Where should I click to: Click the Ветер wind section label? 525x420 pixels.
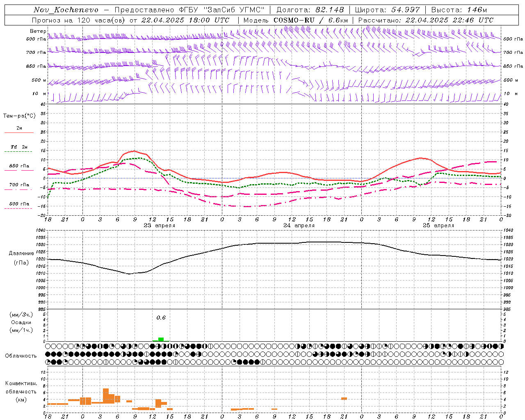pyautogui.click(x=38, y=31)
